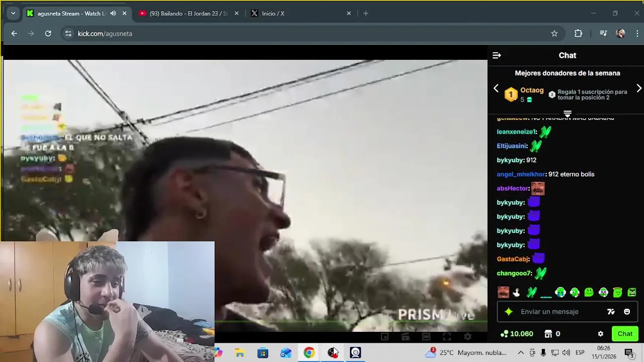Show hidden system tray icons
The height and width of the screenshot is (362, 644).
pos(521,353)
